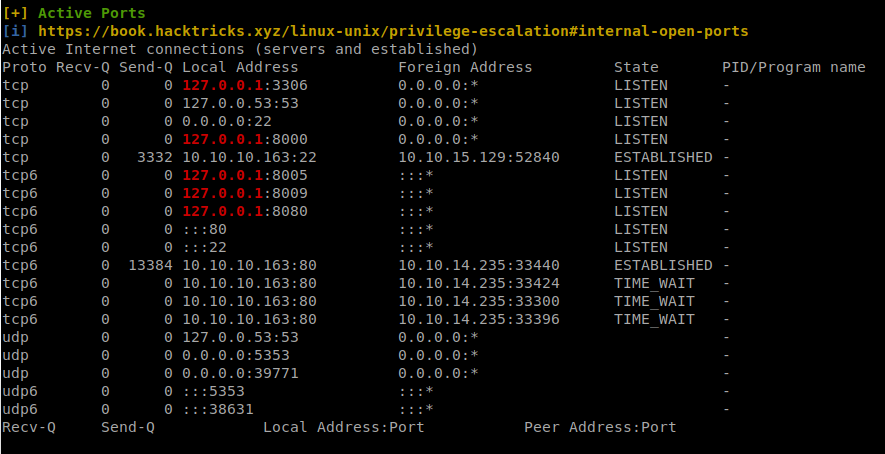Click the "[+] Active Ports" heading
Image resolution: width=885 pixels, height=454 pixels.
(x=74, y=13)
